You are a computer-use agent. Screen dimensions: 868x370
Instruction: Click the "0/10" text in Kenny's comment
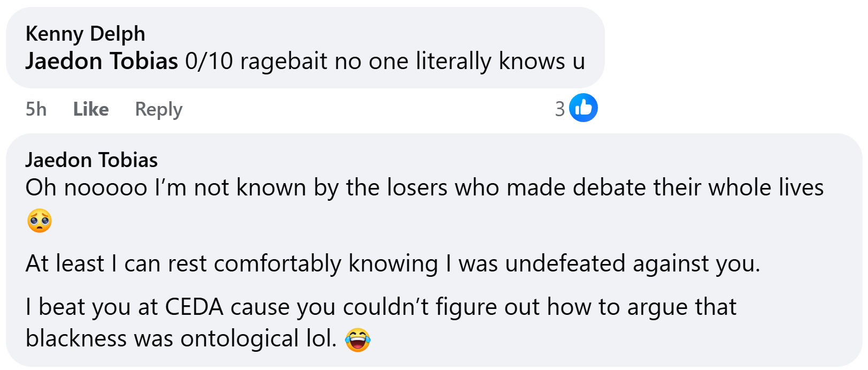coord(209,61)
